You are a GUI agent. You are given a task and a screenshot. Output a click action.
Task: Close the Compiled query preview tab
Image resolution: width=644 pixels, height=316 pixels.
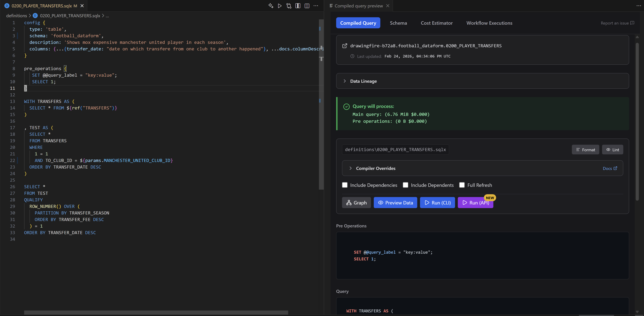click(x=388, y=6)
